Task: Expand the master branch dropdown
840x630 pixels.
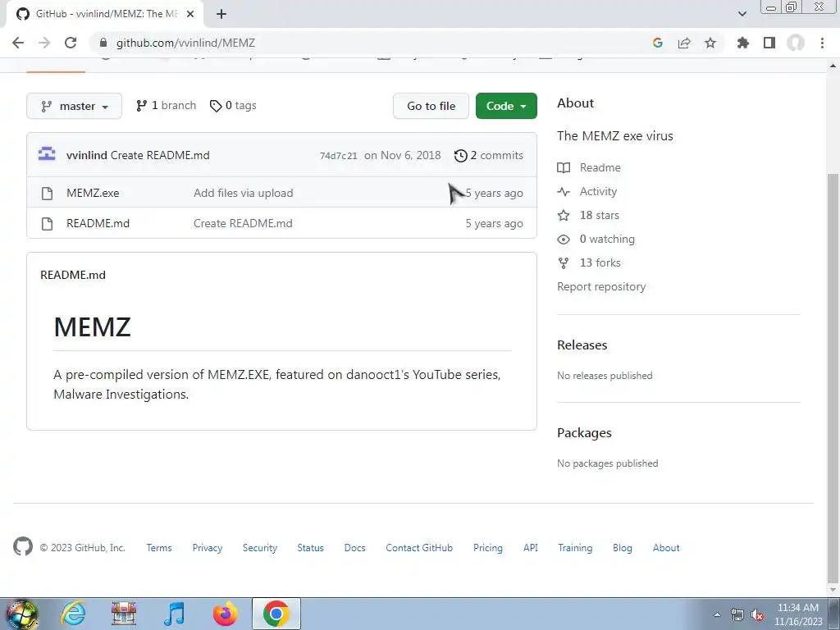Action: pyautogui.click(x=74, y=106)
